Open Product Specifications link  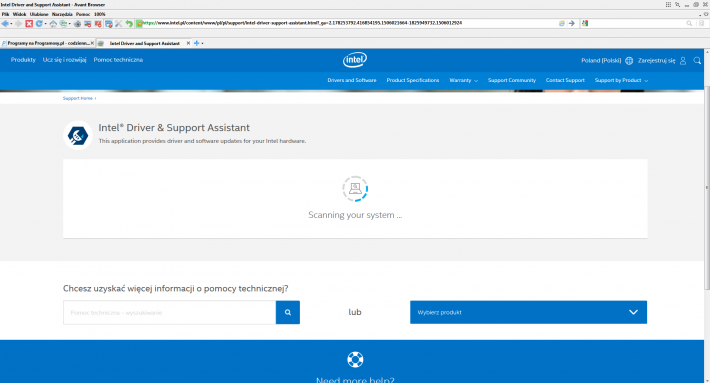pos(413,81)
